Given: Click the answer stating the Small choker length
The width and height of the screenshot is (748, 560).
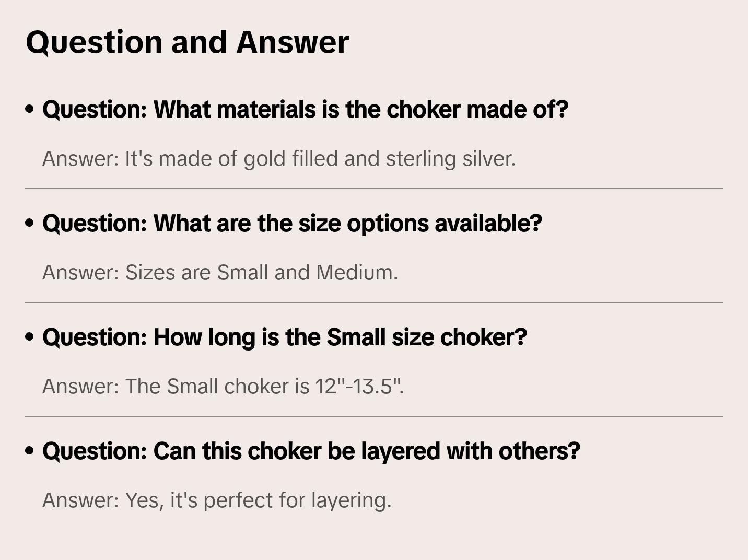Looking at the screenshot, I should [223, 387].
